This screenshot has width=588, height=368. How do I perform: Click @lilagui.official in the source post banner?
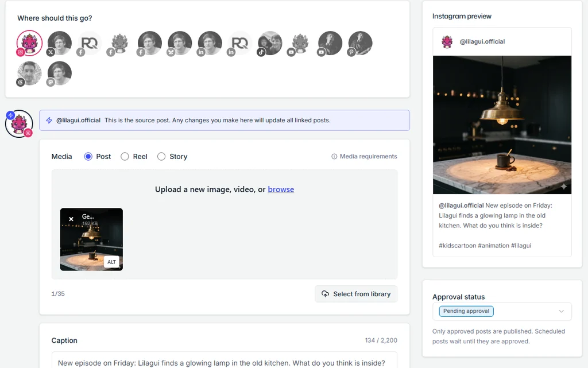click(78, 121)
